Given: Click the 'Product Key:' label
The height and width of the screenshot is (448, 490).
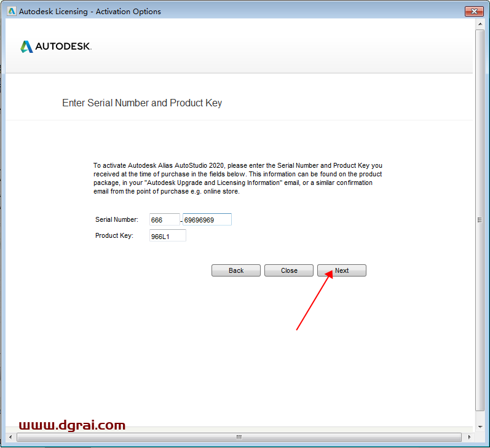Looking at the screenshot, I should click(x=114, y=235).
